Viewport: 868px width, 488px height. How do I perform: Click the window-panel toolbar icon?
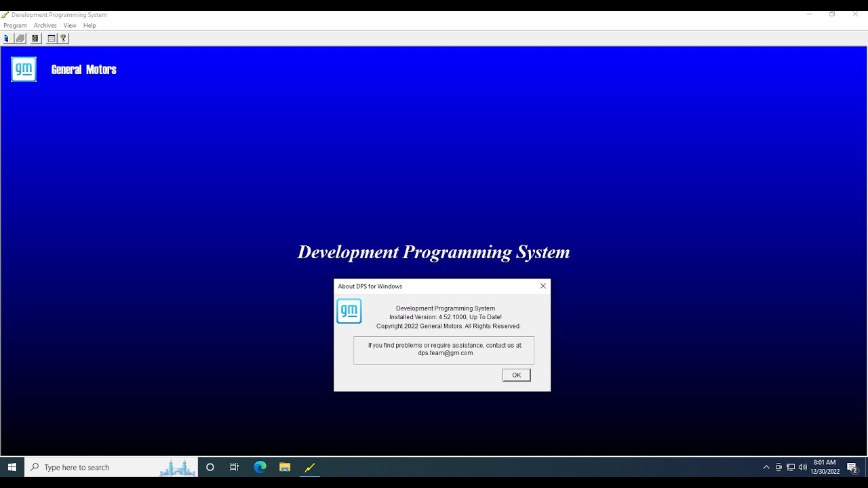click(52, 39)
